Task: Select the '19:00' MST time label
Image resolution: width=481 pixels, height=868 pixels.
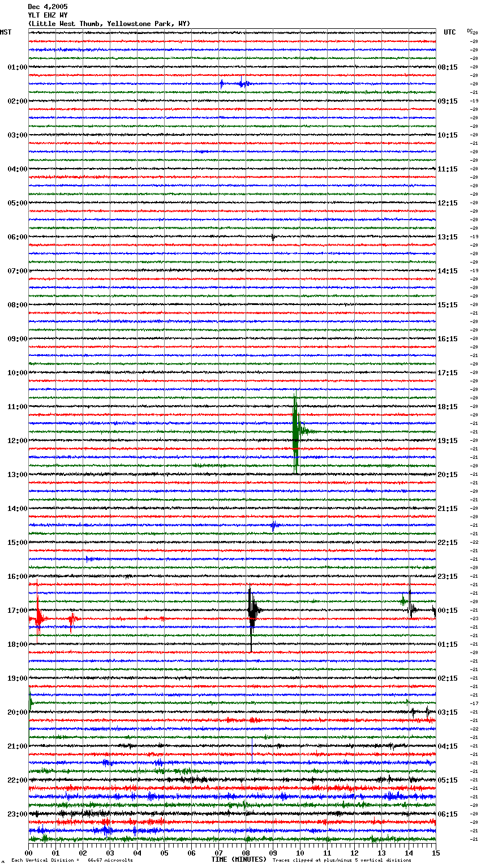Action: [x=18, y=678]
